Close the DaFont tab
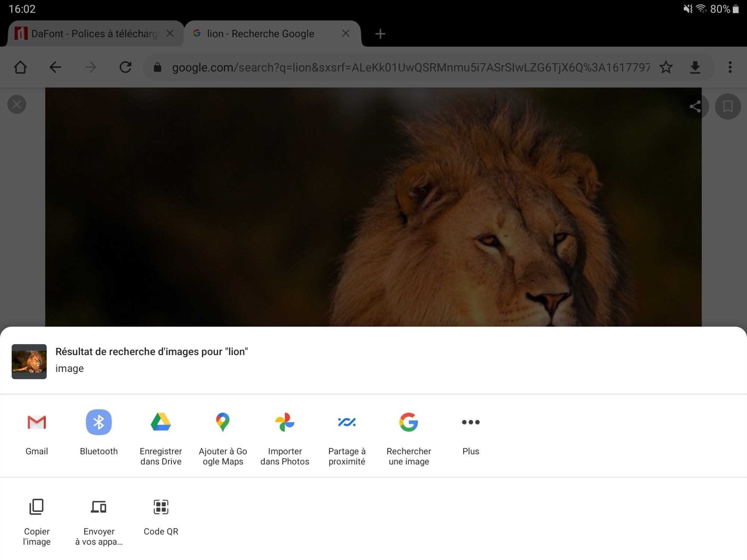747x560 pixels. [x=170, y=34]
